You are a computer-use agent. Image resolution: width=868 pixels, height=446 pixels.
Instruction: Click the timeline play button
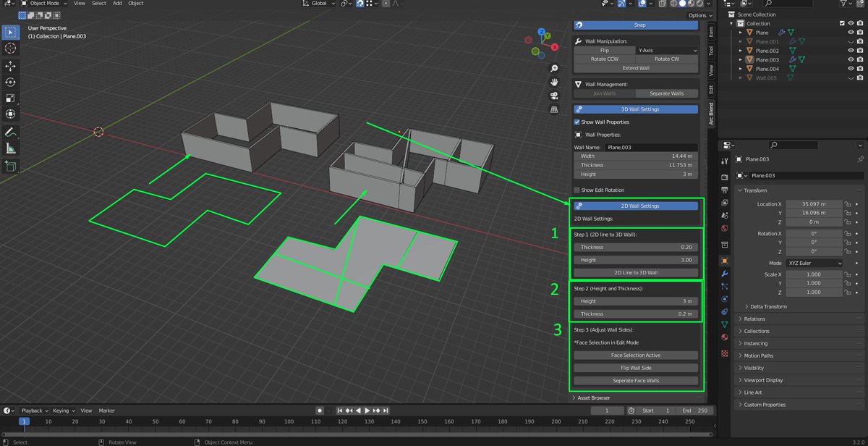pyautogui.click(x=367, y=411)
